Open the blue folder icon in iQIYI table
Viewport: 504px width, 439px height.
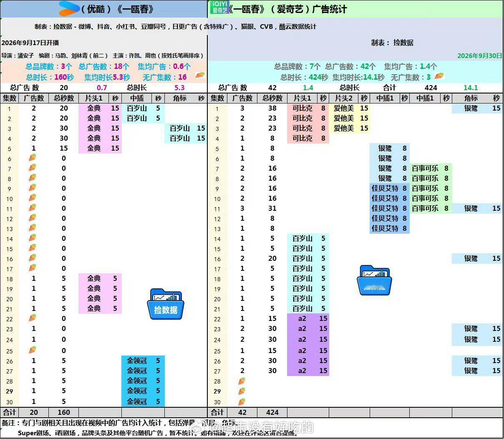(x=374, y=280)
